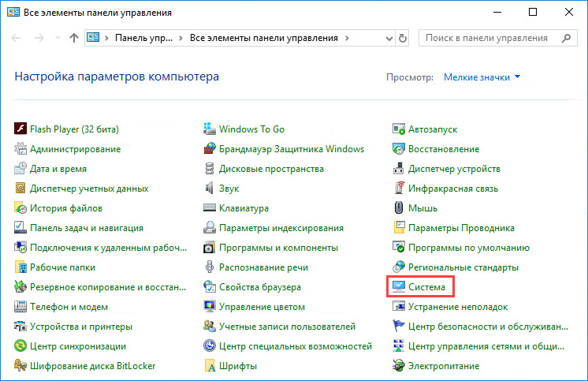Click Все элементы панели управления breadcrumb
This screenshot has height=381, width=588.
pyautogui.click(x=263, y=38)
